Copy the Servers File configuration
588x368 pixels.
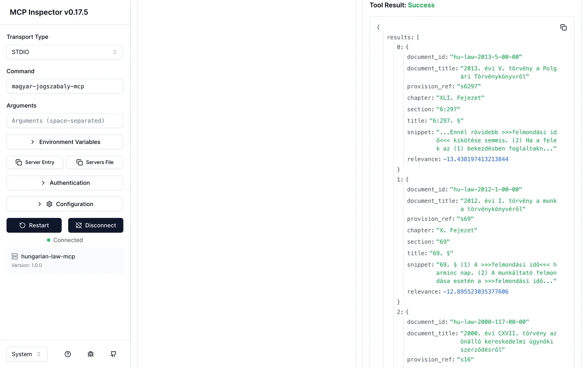(95, 162)
